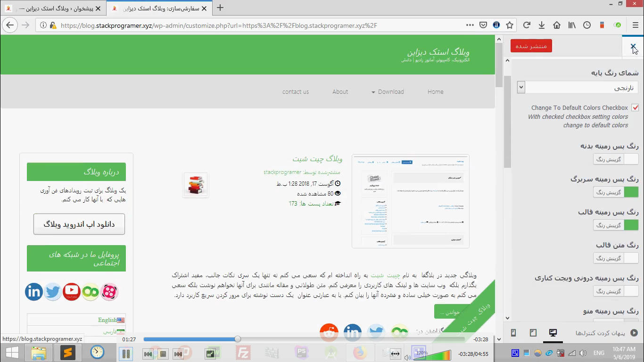
Task: Open the green Cloob profile icon
Action: (x=91, y=292)
